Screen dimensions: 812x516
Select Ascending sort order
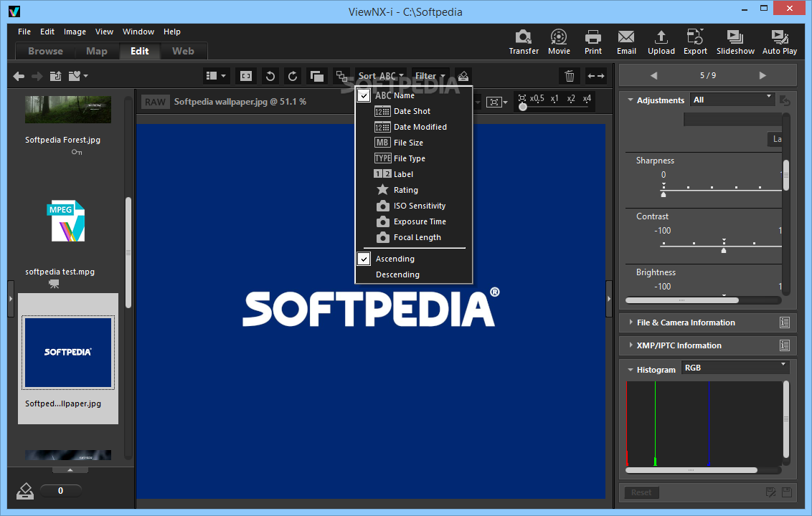pos(395,259)
